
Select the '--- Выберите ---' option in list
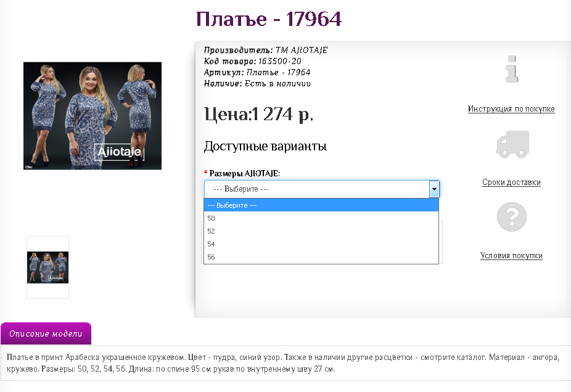click(321, 205)
